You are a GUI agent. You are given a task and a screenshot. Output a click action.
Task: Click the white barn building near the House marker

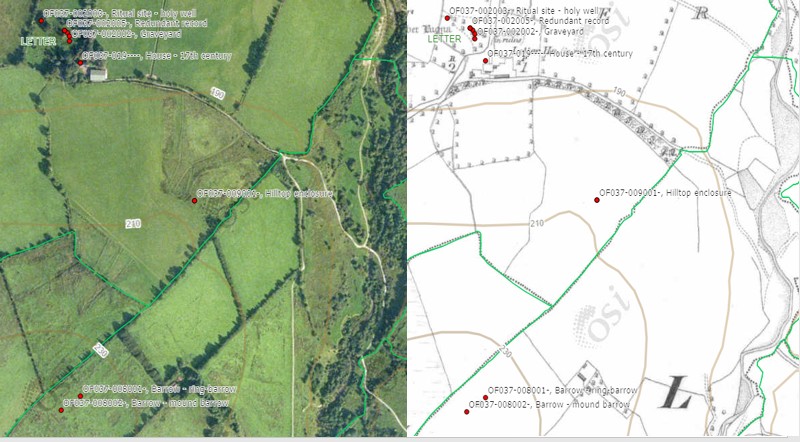point(98,75)
